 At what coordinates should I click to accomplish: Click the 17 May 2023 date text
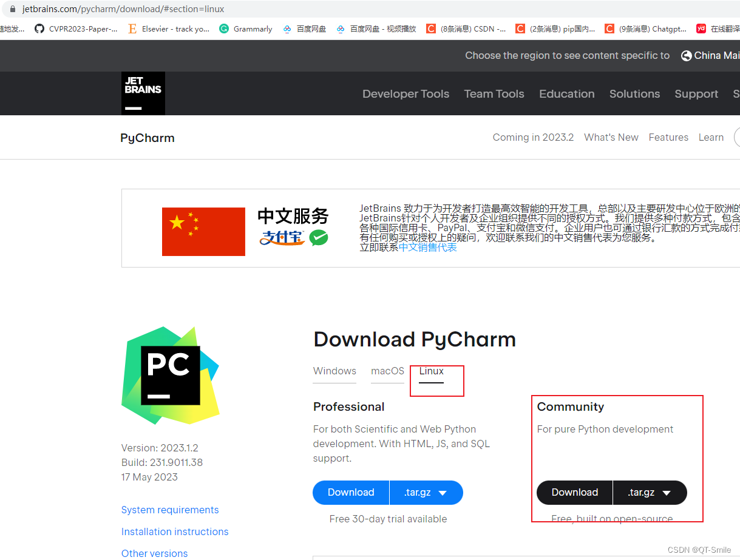[149, 477]
